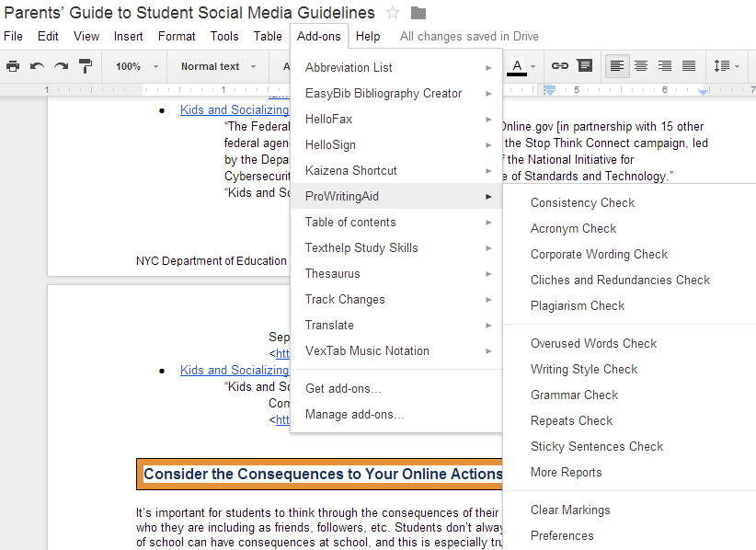This screenshot has width=756, height=550.
Task: Open the 100% zoom dropdown
Action: 137,66
